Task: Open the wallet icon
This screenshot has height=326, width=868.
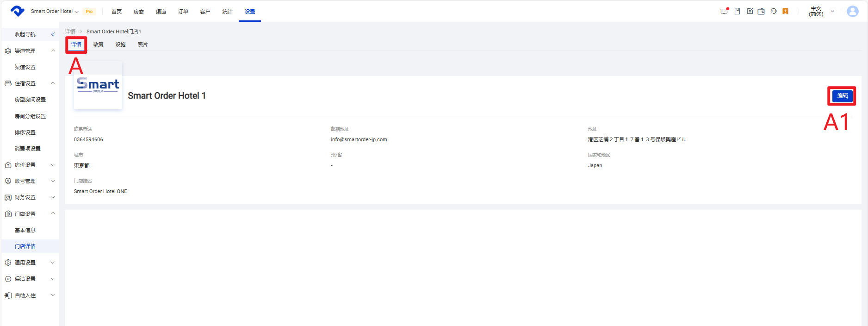Action: (761, 11)
